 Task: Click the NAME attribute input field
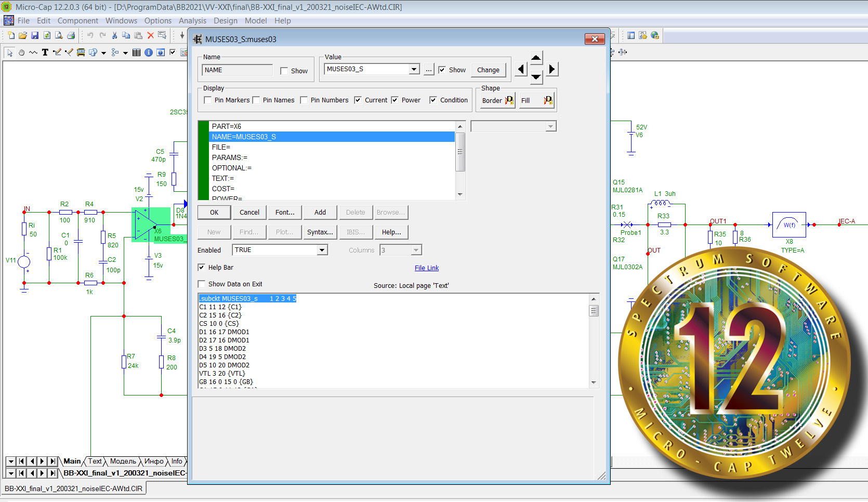click(x=237, y=70)
